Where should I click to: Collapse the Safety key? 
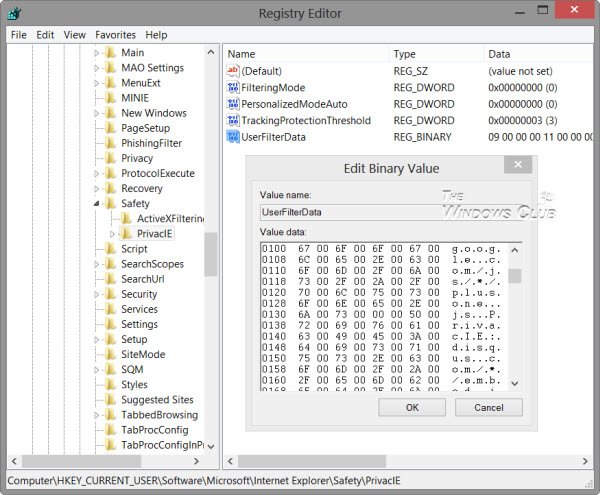[x=96, y=204]
